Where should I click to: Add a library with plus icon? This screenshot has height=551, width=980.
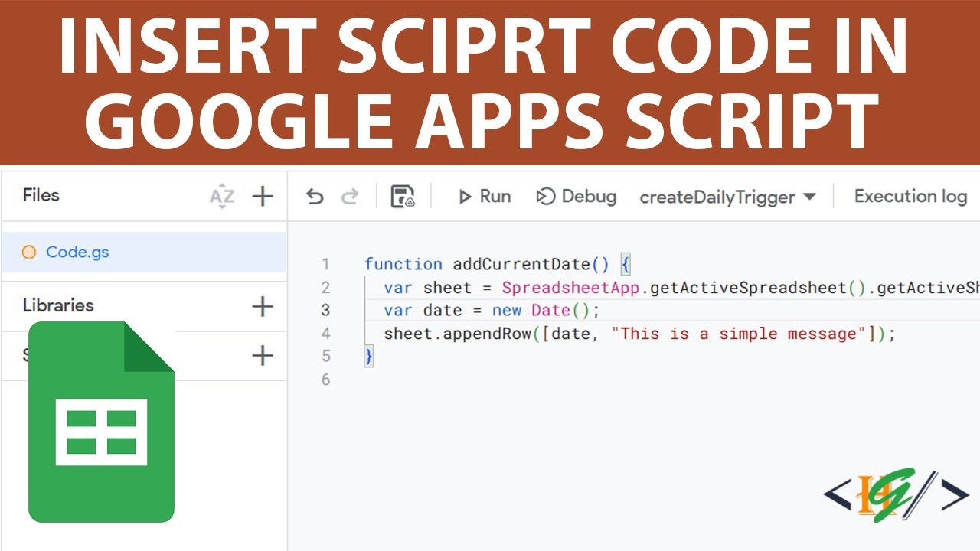(263, 307)
